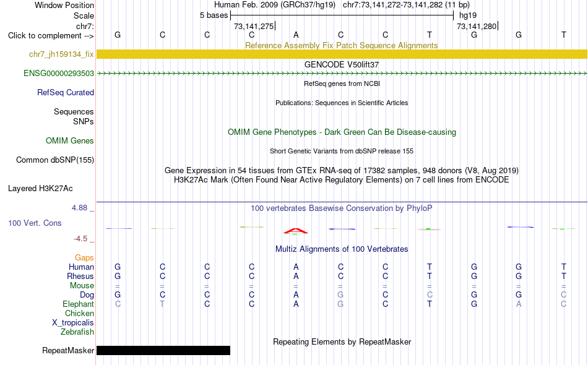Click the orange Gaps row label
This screenshot has height=365, width=588.
[84, 257]
